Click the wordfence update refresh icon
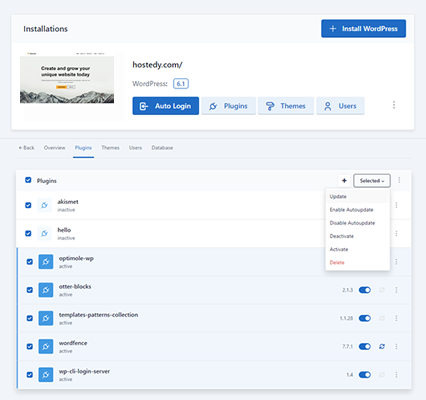Image resolution: width=426 pixels, height=400 pixels. point(382,347)
